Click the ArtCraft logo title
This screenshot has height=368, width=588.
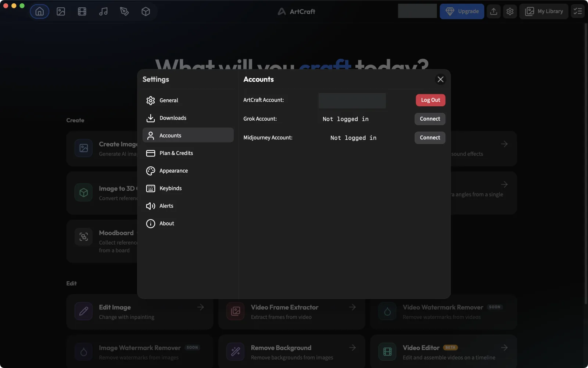[296, 11]
